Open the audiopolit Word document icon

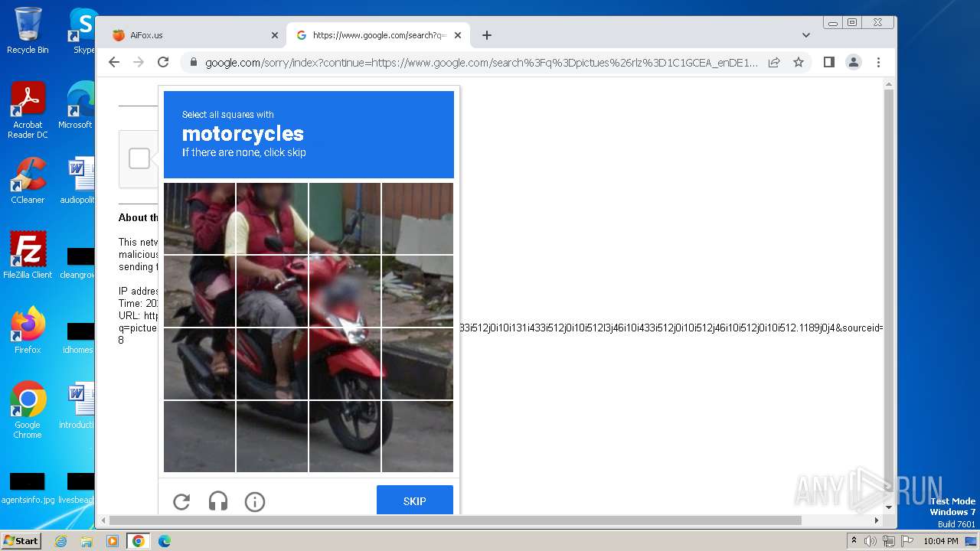(x=78, y=180)
